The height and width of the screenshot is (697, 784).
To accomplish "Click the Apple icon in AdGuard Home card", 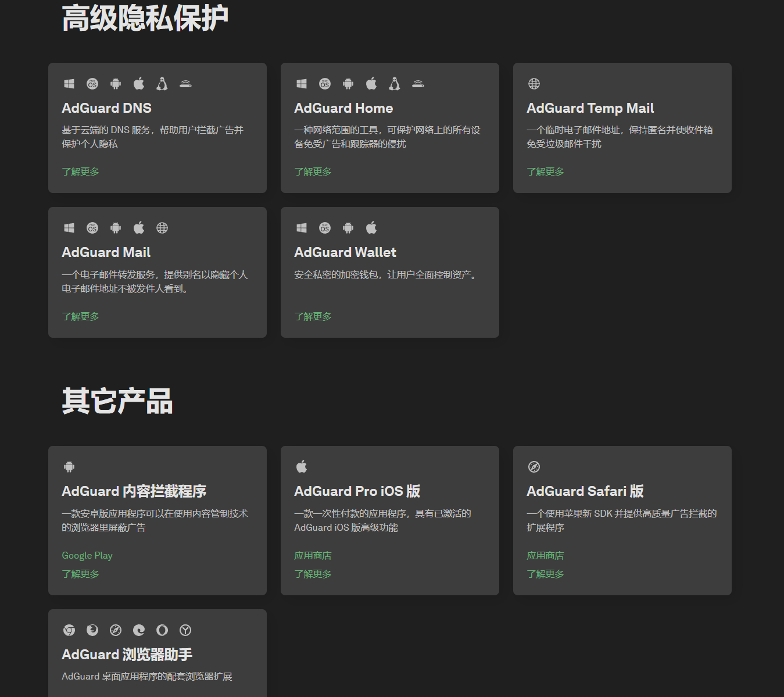I will pyautogui.click(x=371, y=84).
